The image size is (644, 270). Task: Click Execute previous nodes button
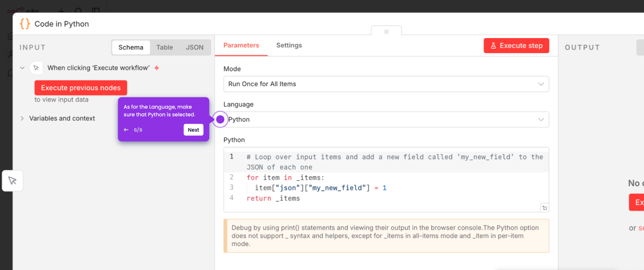point(81,88)
